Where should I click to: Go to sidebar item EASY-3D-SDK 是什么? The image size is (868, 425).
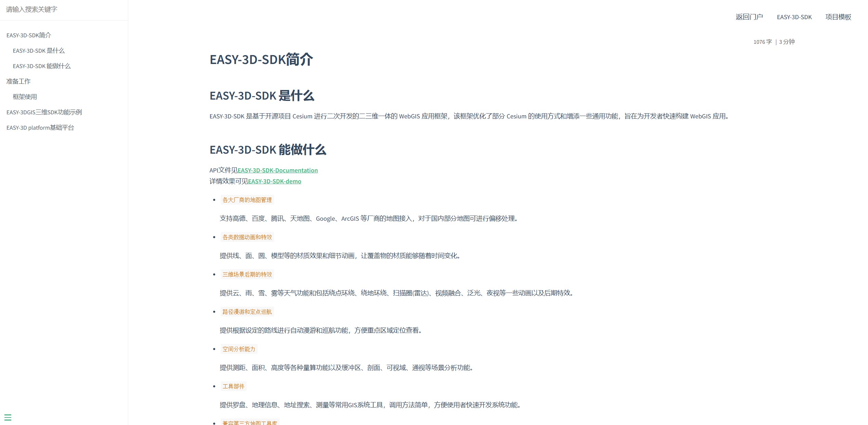39,51
